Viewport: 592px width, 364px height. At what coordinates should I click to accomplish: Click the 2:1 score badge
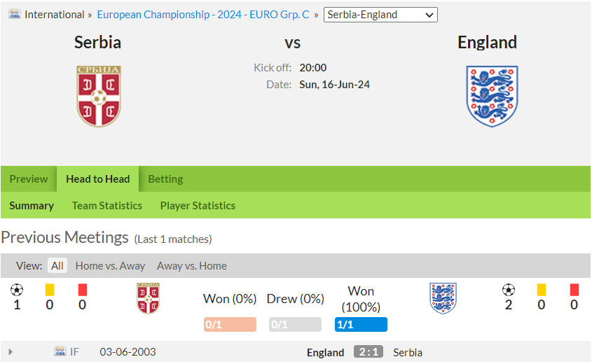tap(369, 351)
